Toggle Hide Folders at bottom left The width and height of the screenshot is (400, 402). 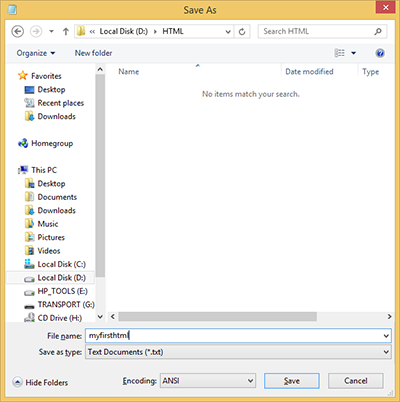tap(40, 382)
